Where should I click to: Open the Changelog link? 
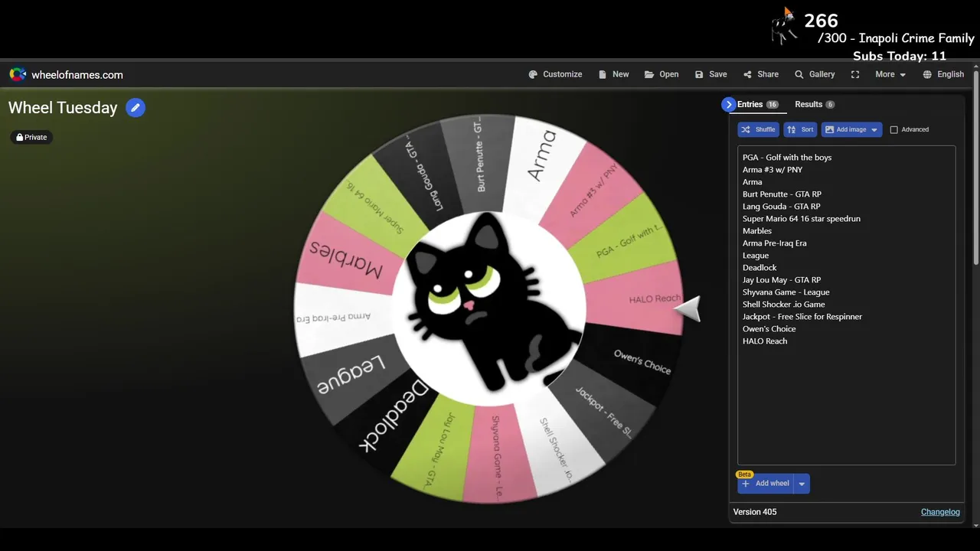[x=940, y=512]
